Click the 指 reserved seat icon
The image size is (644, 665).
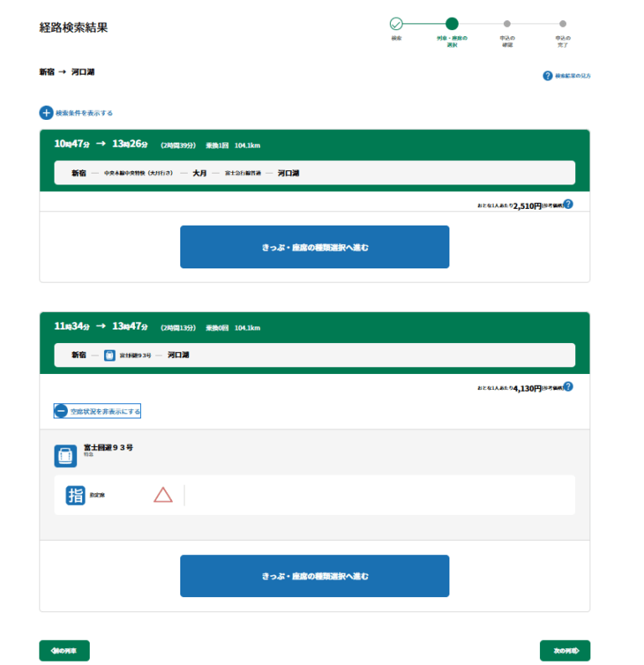[x=75, y=496]
